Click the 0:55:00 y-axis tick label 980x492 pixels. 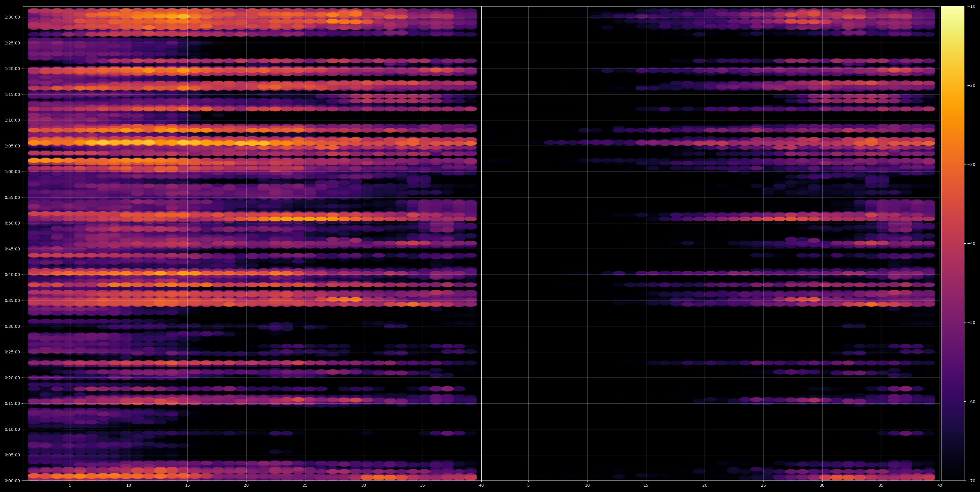point(12,197)
